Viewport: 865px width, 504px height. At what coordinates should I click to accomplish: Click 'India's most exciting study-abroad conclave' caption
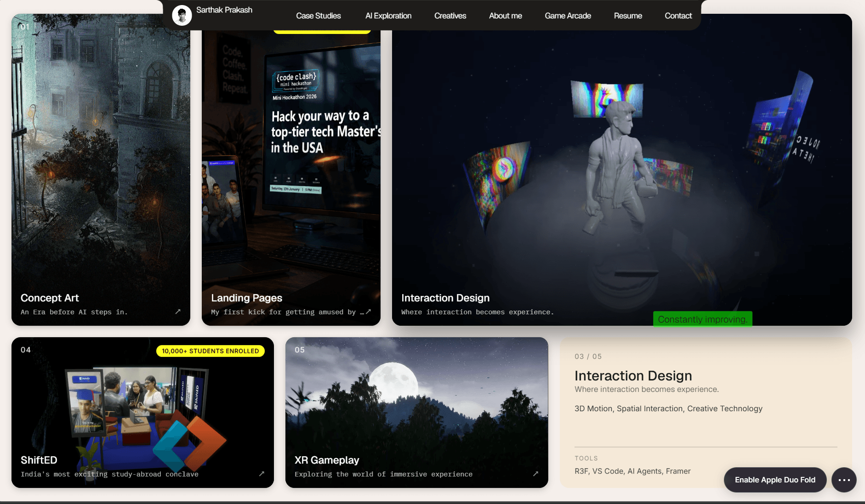coord(109,474)
